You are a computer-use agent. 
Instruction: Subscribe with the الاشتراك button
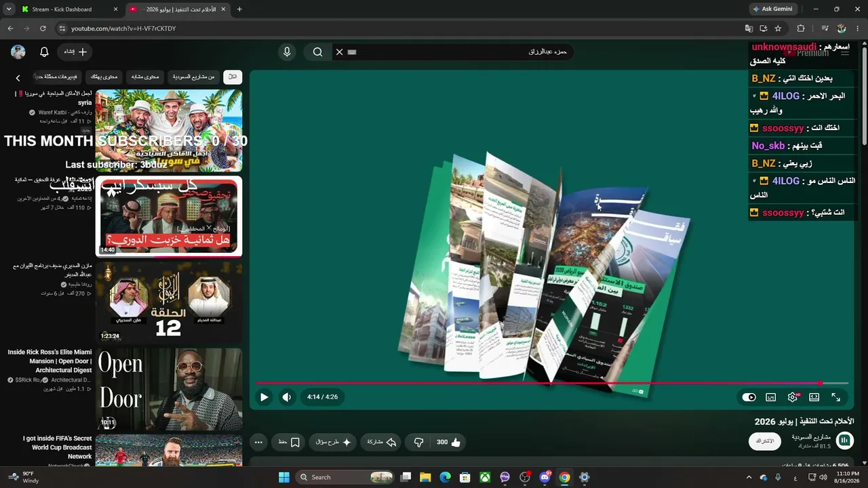pyautogui.click(x=765, y=441)
